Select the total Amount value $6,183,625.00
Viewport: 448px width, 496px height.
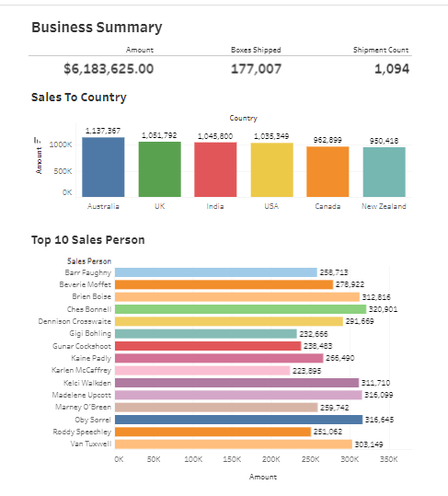pyautogui.click(x=109, y=69)
